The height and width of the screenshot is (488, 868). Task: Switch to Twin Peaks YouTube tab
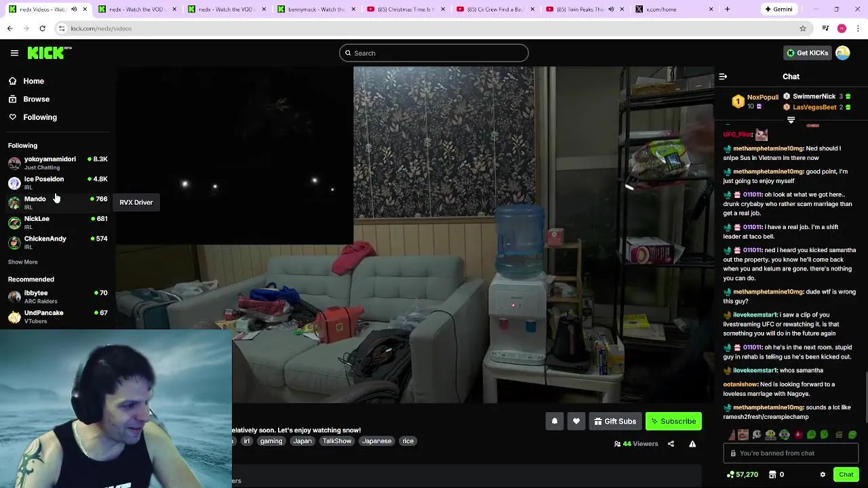pyautogui.click(x=585, y=9)
